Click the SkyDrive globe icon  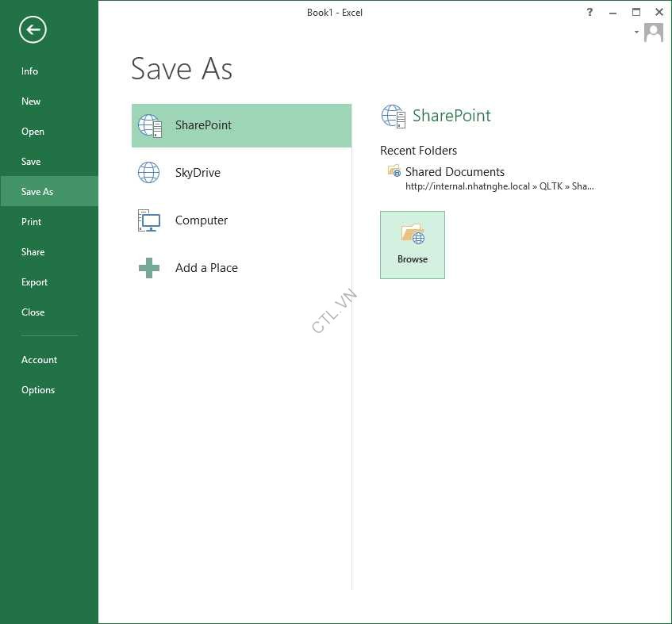click(149, 173)
